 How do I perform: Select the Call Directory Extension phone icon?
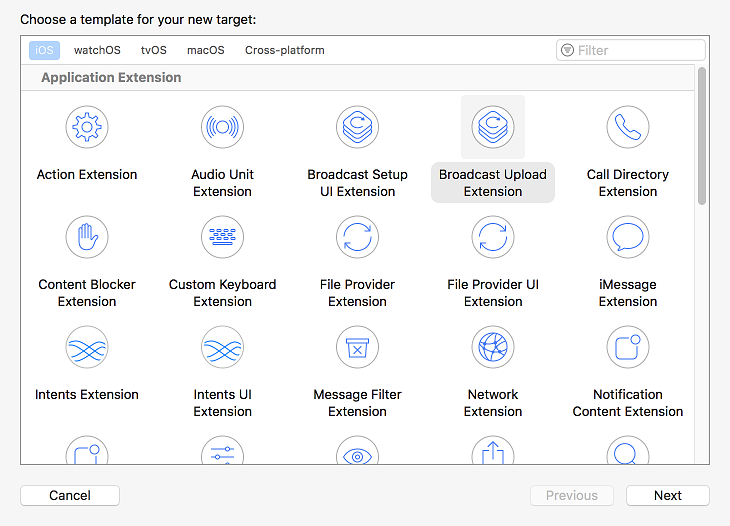[628, 127]
